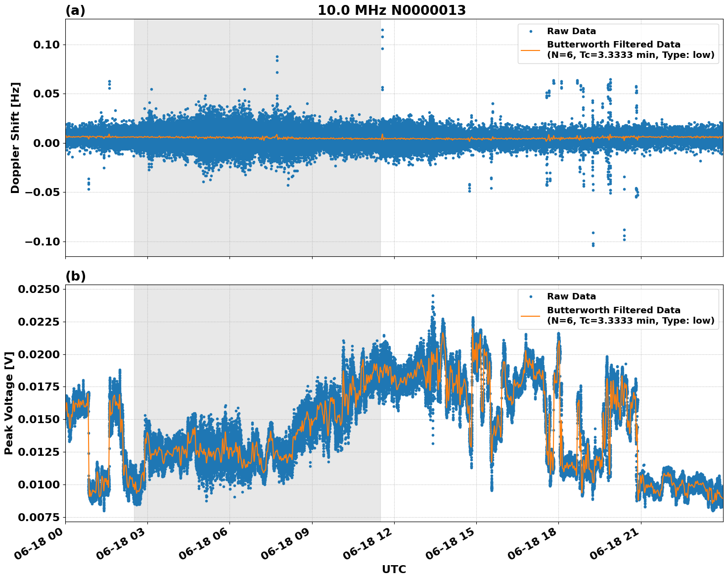
Task: Click the 06-18 09 tick label
Action: click(x=286, y=545)
